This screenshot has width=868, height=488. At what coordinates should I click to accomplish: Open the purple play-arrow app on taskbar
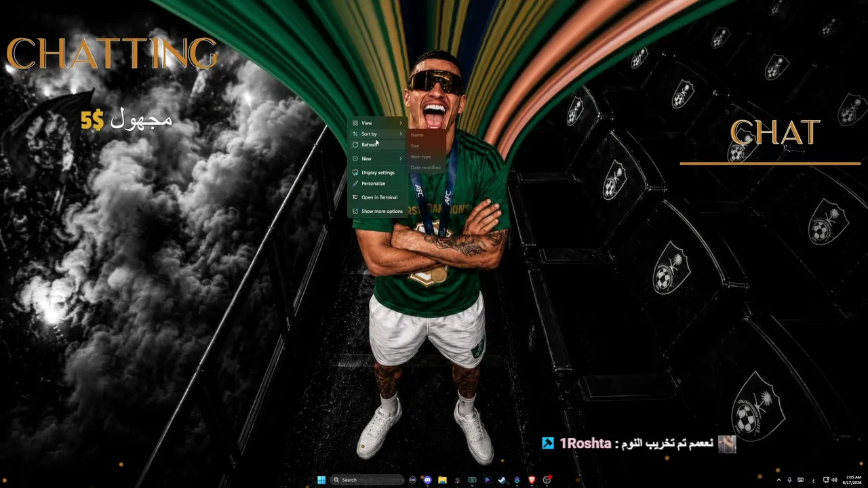[487, 480]
